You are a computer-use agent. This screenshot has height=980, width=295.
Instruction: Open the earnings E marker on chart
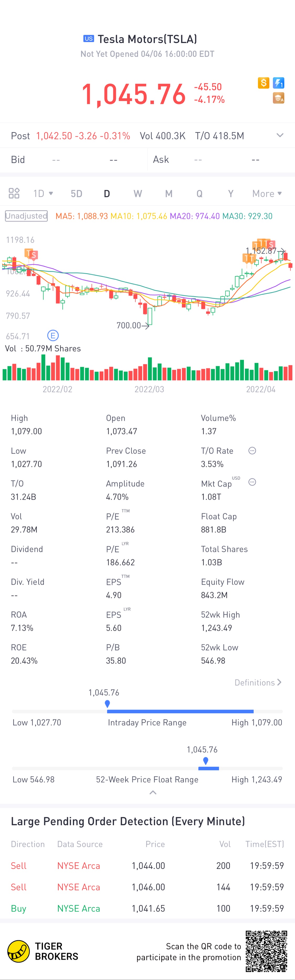point(53,336)
